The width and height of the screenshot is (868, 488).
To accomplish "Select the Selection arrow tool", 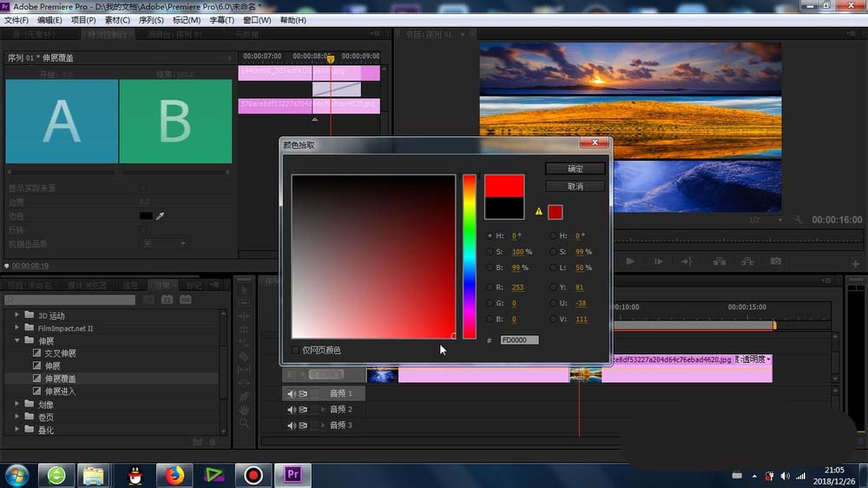I will tap(244, 290).
